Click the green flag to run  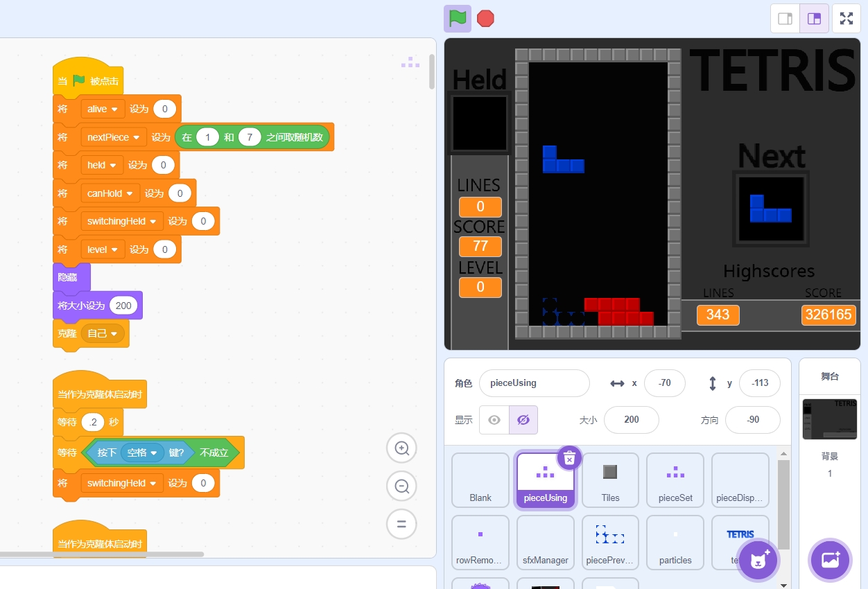coord(457,19)
